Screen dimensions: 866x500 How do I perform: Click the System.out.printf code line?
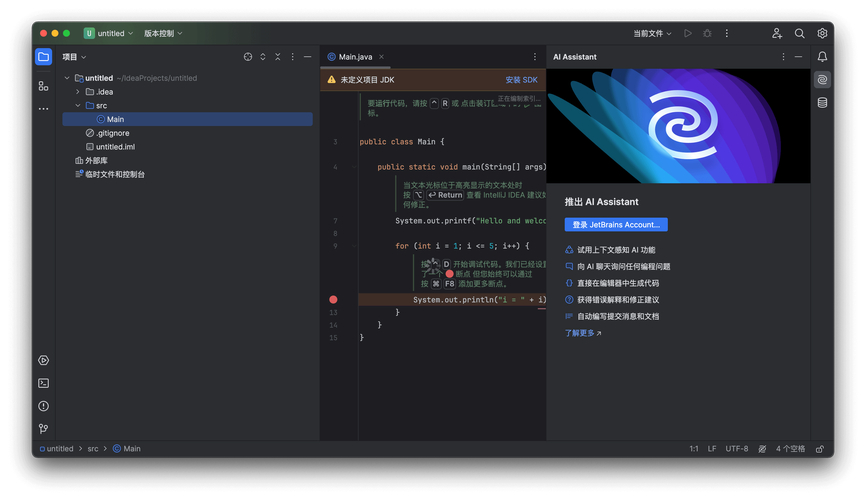tap(471, 221)
